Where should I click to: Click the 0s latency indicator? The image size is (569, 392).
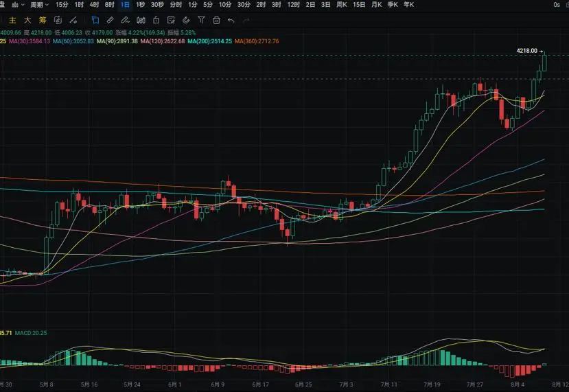(x=557, y=5)
